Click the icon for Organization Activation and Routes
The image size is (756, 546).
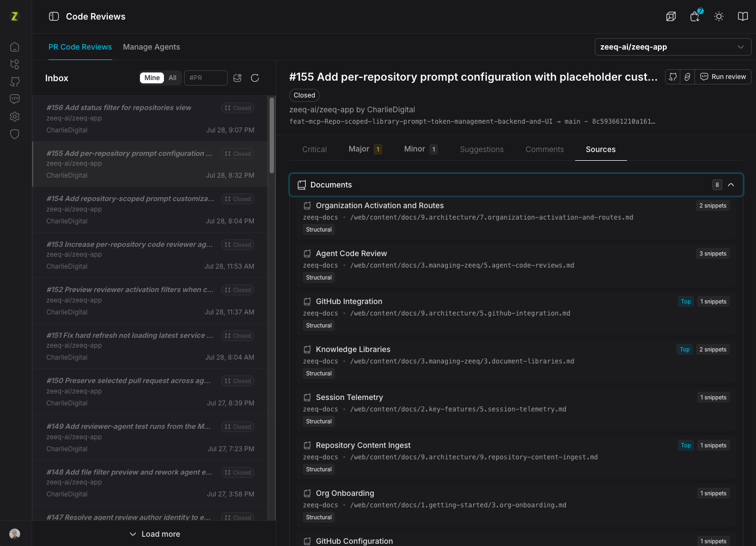pos(307,206)
